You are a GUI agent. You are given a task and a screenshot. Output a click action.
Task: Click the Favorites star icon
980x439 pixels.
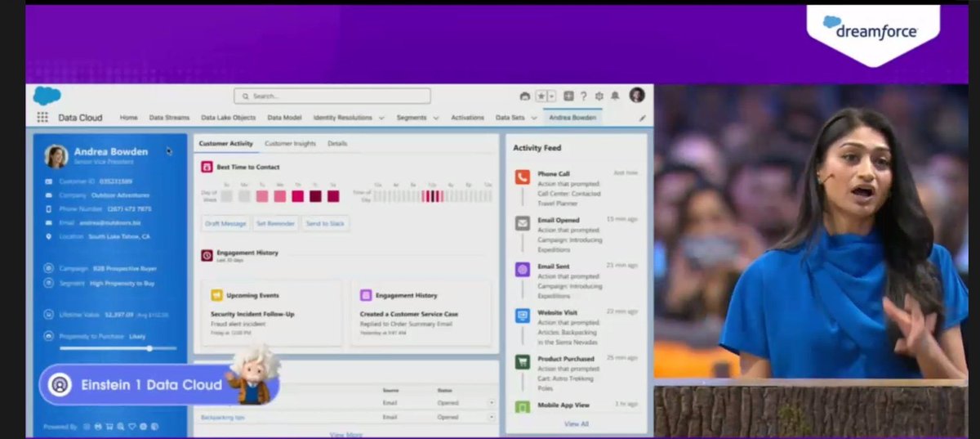point(541,96)
